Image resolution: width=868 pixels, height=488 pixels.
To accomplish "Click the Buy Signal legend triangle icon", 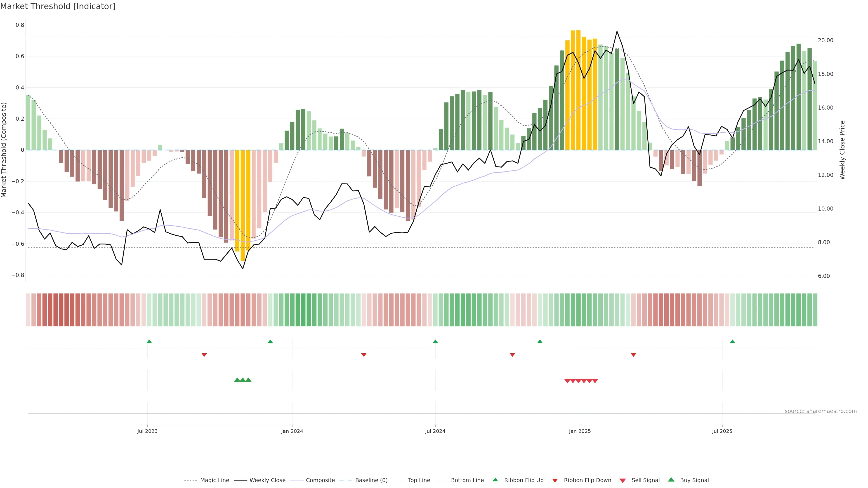I will click(671, 480).
